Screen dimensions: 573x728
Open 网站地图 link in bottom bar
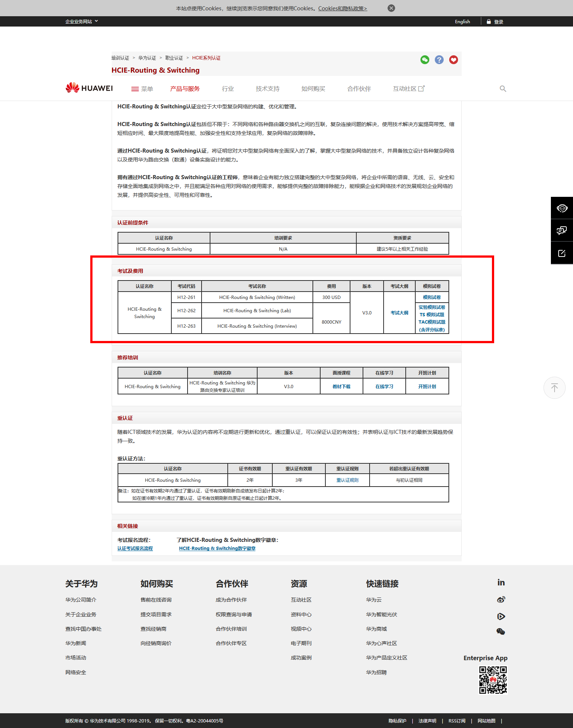(x=486, y=721)
